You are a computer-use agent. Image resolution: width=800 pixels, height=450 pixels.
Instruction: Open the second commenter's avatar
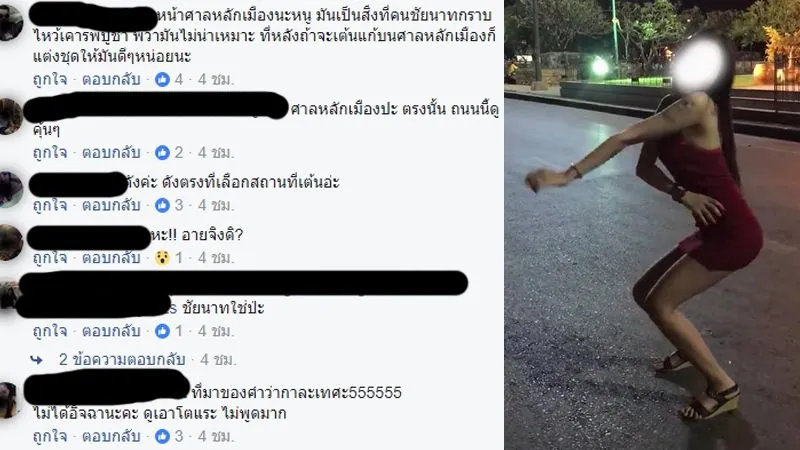coord(10,117)
